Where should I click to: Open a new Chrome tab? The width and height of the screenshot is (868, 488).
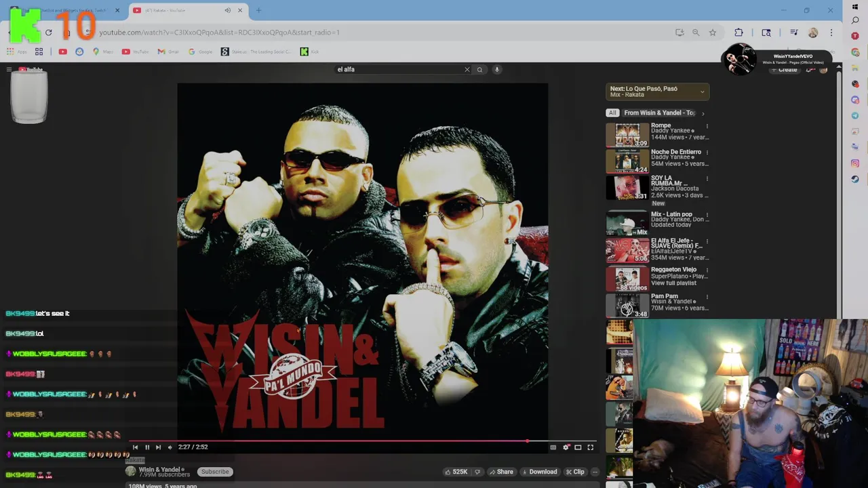click(258, 10)
